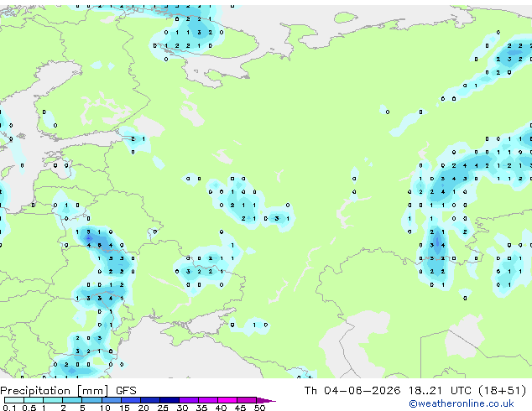This screenshot has height=411, width=532.
Task: Click the legend value 10
Action: click(x=105, y=408)
